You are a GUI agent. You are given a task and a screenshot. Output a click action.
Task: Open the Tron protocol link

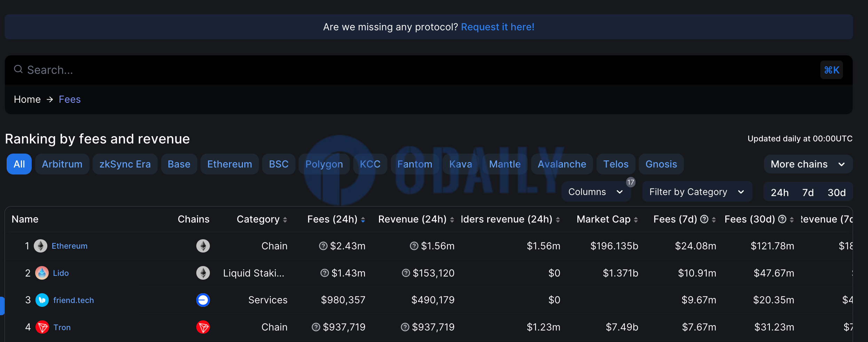(x=62, y=327)
